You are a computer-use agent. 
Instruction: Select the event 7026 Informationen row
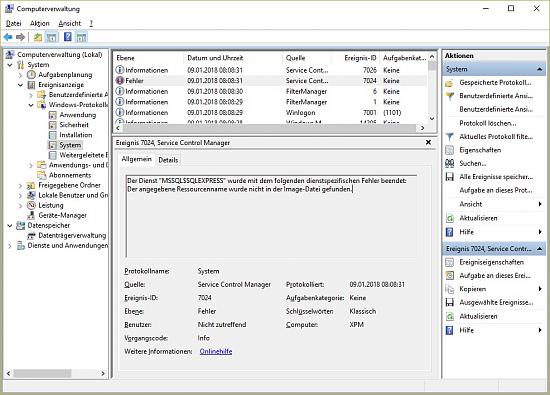(270, 70)
